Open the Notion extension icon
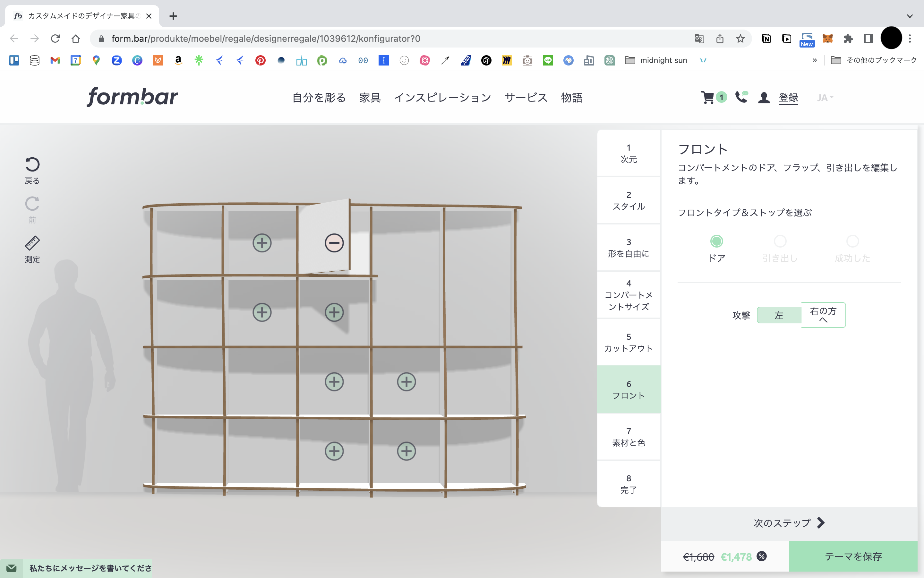The width and height of the screenshot is (924, 578). tap(766, 39)
